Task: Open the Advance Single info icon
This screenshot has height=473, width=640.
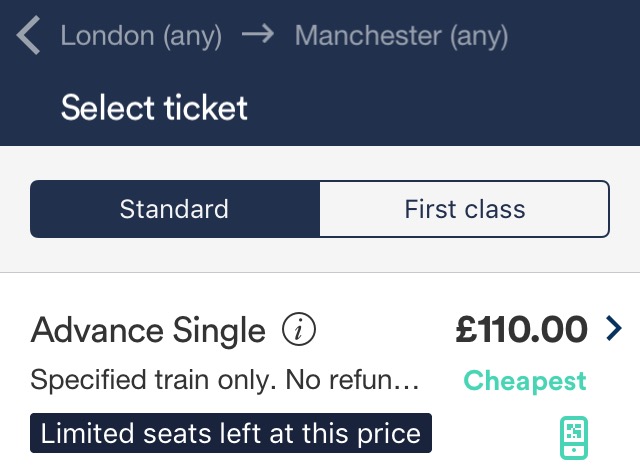Action: (299, 329)
